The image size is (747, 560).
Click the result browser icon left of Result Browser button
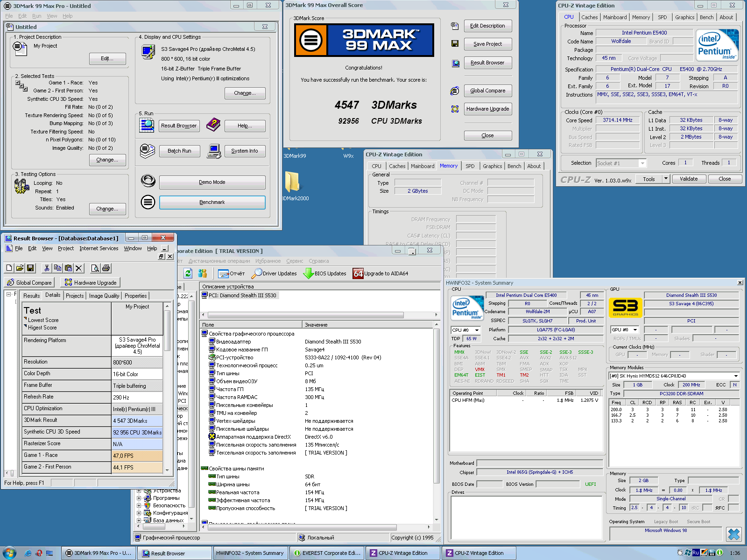coord(147,125)
